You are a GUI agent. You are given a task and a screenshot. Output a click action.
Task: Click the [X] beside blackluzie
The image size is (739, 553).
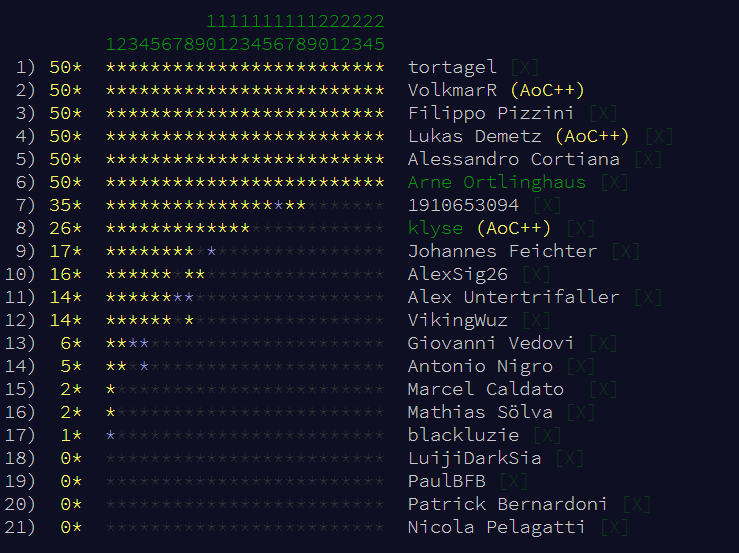(x=547, y=435)
